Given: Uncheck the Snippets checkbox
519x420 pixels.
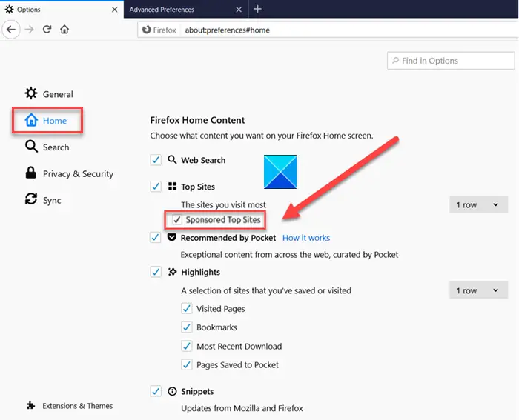Looking at the screenshot, I should click(156, 391).
